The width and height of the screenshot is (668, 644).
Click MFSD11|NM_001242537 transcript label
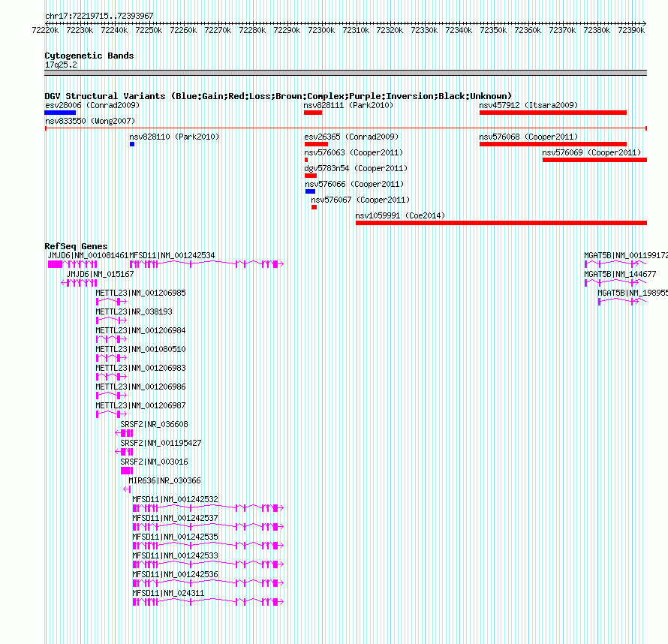pos(175,517)
